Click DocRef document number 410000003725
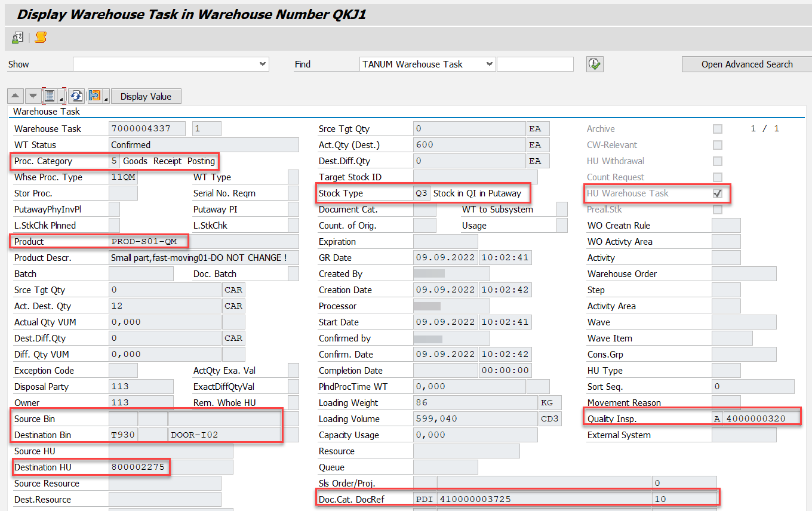This screenshot has height=511, width=812. [x=544, y=500]
